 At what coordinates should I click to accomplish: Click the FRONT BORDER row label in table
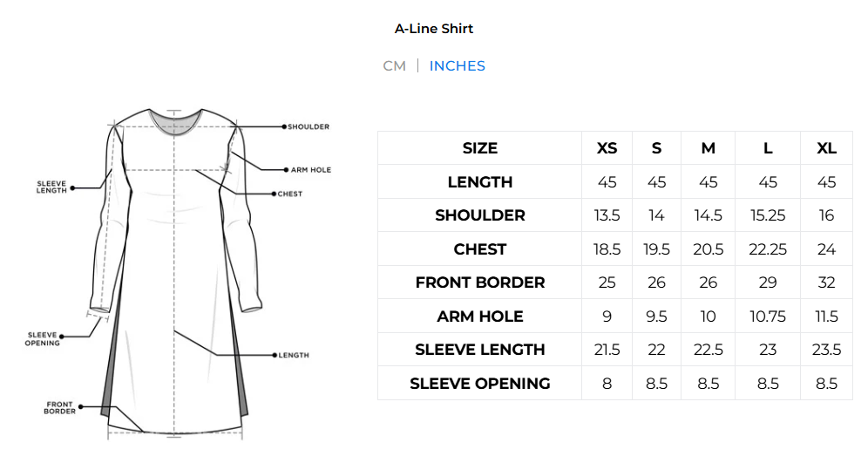pos(480,283)
